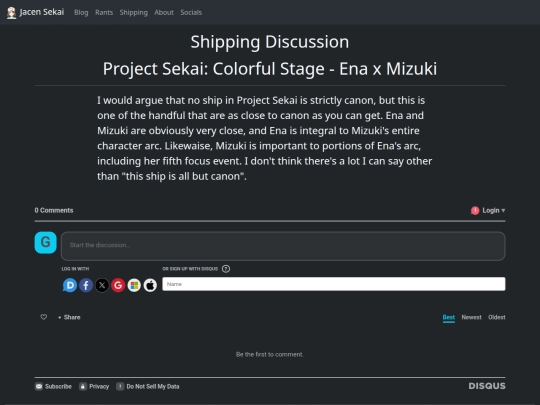
Task: Sort comments by Newest
Action: (x=471, y=317)
